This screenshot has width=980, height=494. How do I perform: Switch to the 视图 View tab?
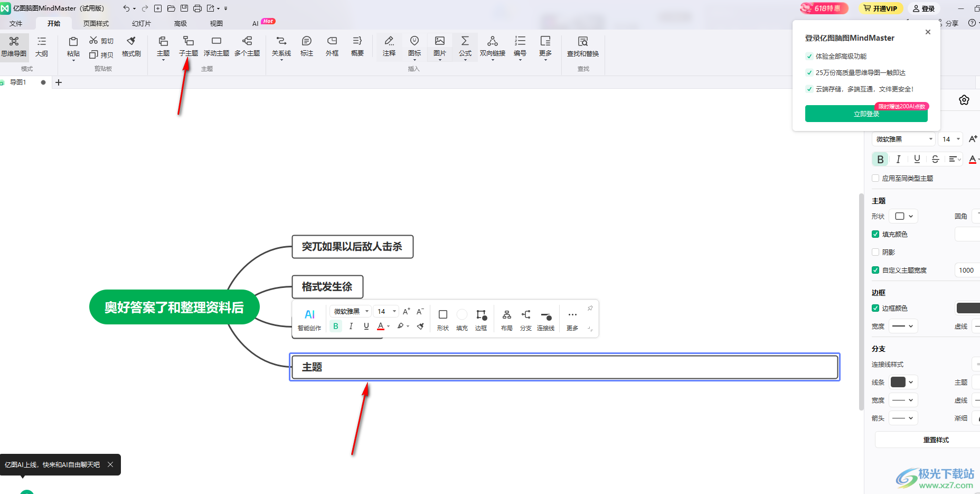(216, 23)
